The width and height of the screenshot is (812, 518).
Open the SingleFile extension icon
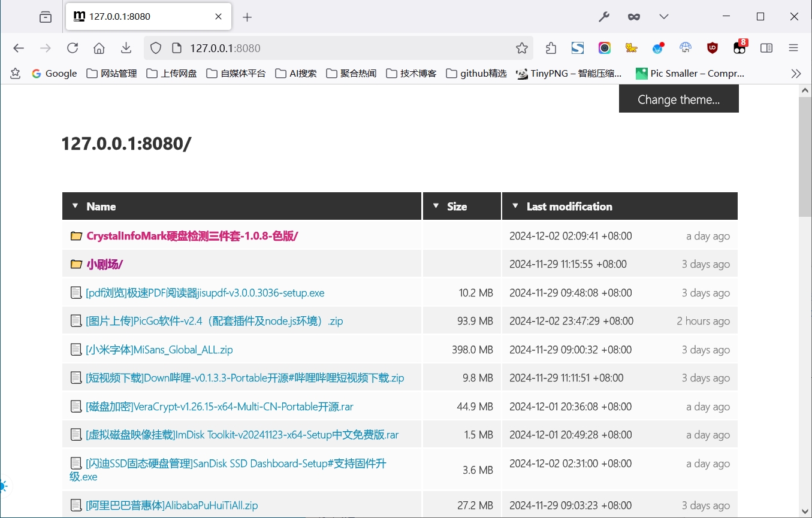577,48
